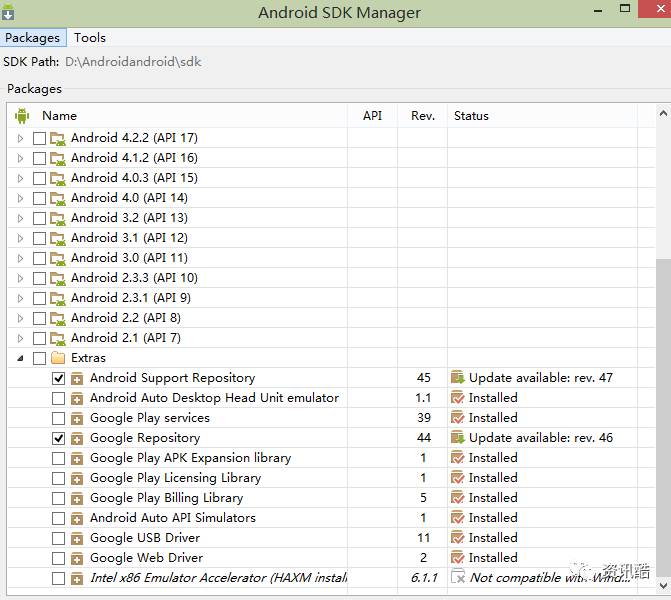Open the Tools menu
Viewport: 671px width, 600px height.
tap(90, 38)
